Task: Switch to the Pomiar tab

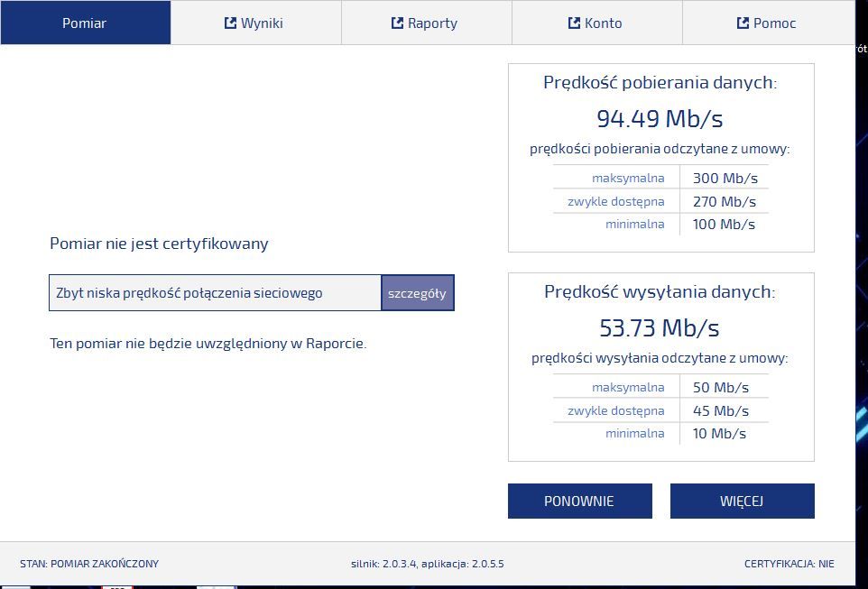Action: (85, 23)
